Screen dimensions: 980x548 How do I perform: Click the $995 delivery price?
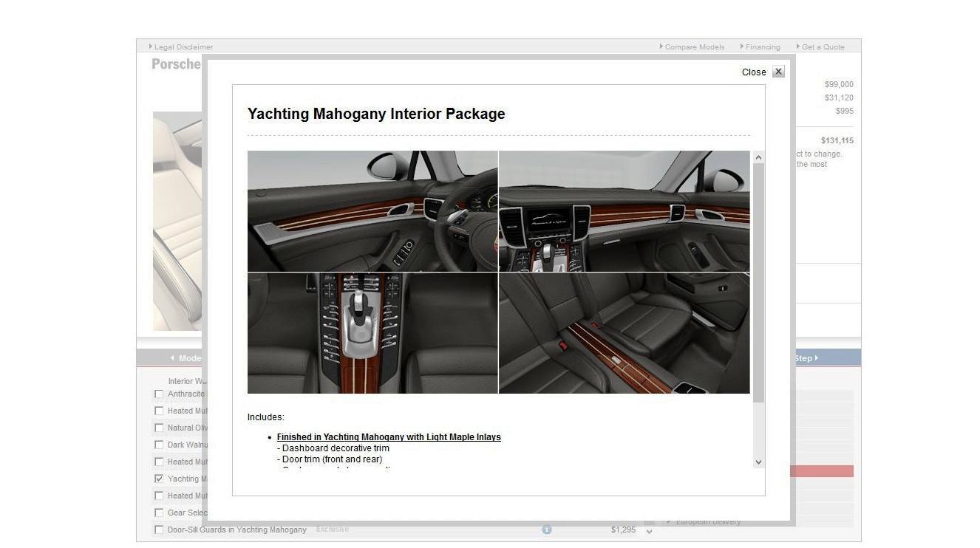(x=845, y=111)
